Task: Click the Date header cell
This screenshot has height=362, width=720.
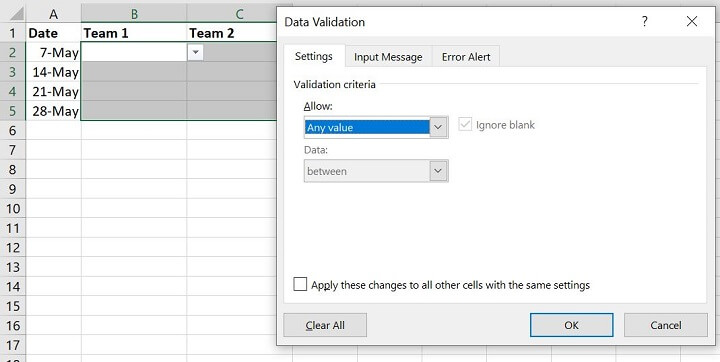Action: [x=53, y=33]
